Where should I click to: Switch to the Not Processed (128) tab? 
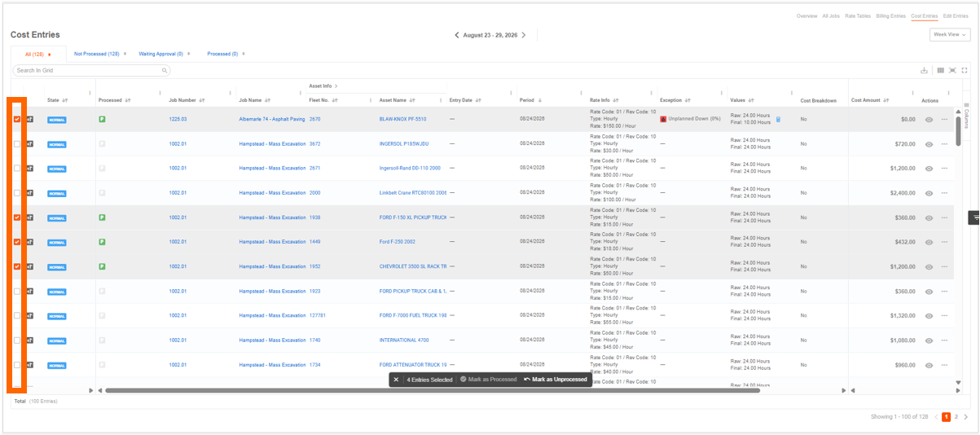96,54
